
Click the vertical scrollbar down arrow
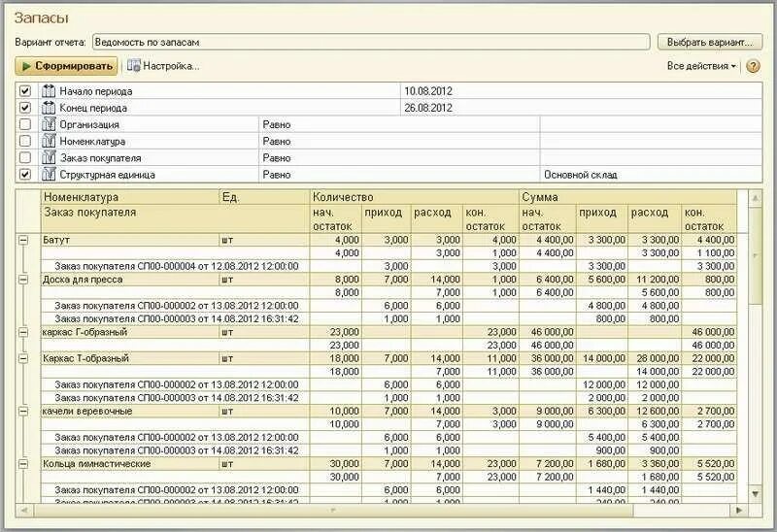click(756, 494)
